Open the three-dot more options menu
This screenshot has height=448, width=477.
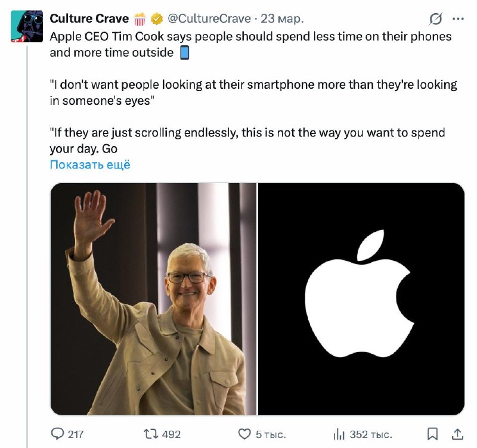(459, 18)
